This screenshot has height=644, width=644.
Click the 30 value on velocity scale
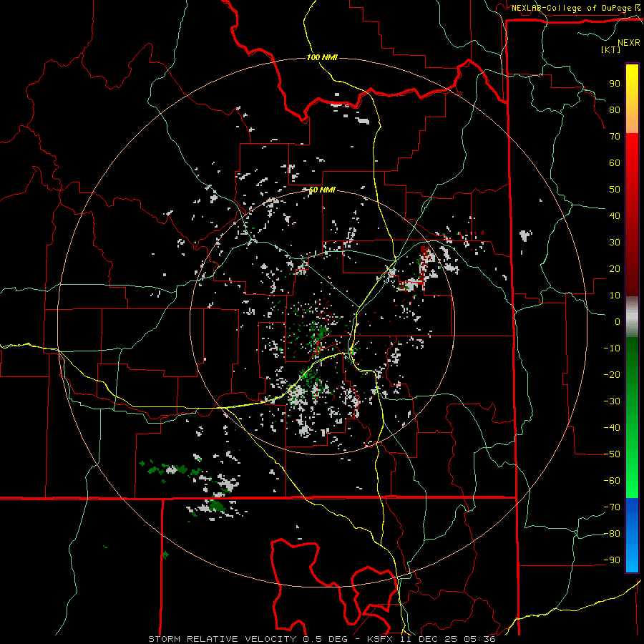[x=615, y=243]
